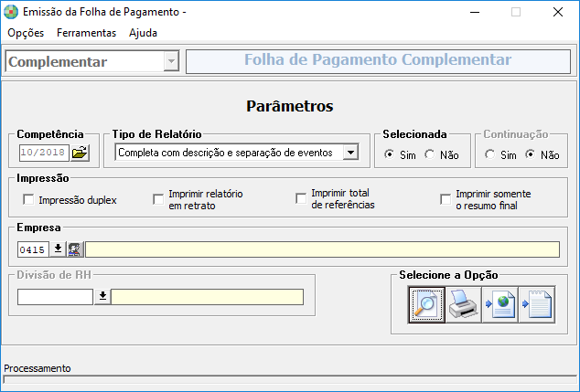Click the Processamento progress bar

pos(290,379)
